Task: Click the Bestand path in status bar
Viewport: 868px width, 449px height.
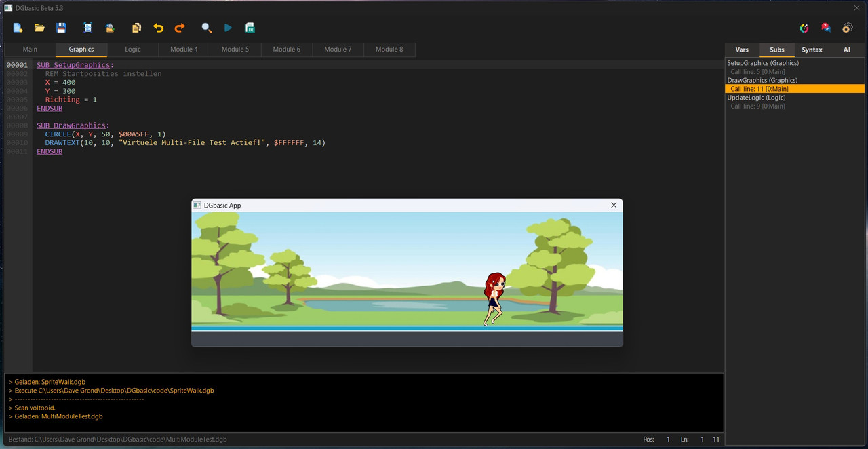Action: click(x=117, y=440)
